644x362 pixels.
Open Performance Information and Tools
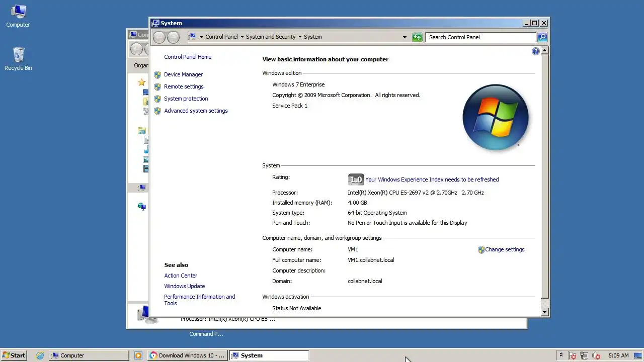[199, 300]
